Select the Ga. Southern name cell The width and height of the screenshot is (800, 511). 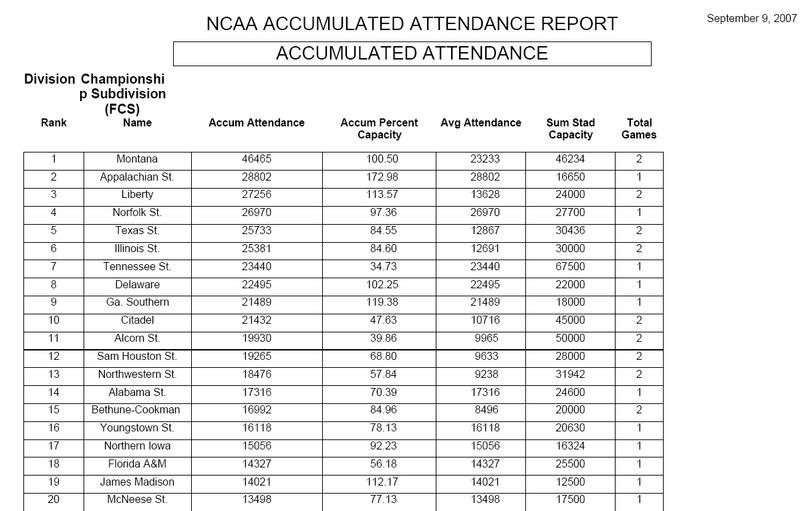(x=137, y=301)
